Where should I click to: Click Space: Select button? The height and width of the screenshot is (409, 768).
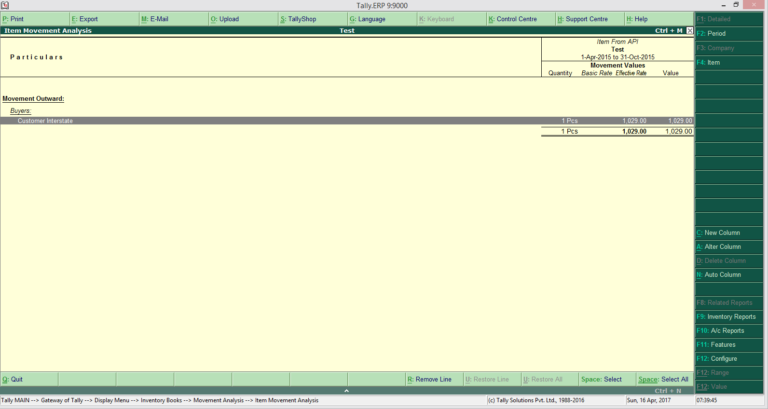(x=607, y=379)
